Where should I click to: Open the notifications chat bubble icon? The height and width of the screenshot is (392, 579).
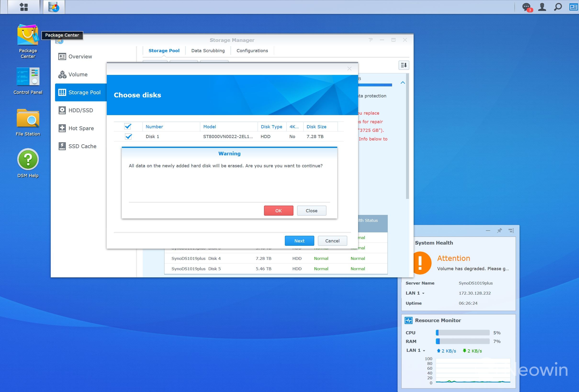click(526, 7)
